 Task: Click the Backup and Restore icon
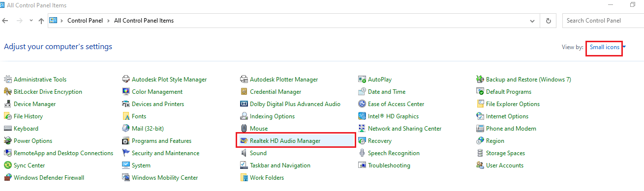480,80
